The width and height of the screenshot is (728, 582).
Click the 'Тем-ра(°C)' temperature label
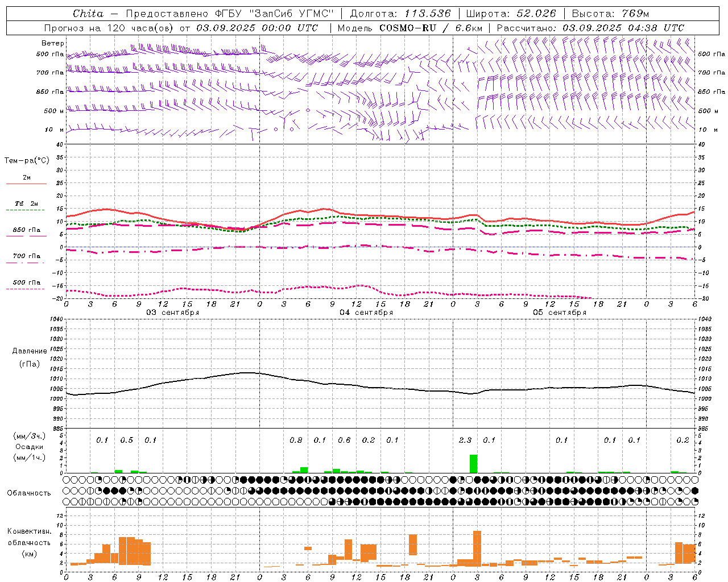point(27,161)
